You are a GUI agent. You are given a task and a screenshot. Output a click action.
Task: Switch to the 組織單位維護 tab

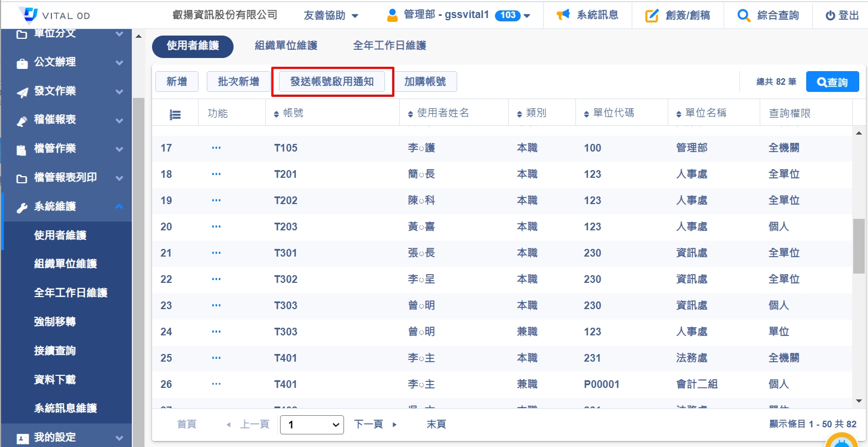pos(286,46)
